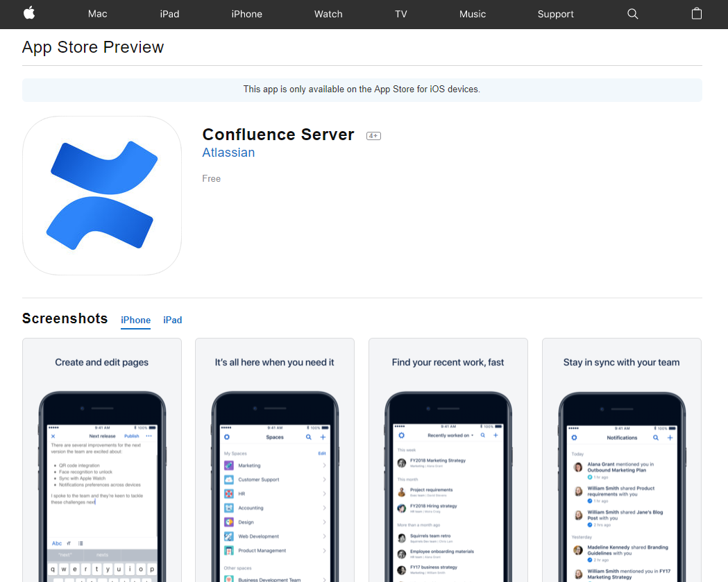Viewport: 728px width, 582px height.
Task: Switch to the iPad screenshots tab
Action: pos(172,320)
